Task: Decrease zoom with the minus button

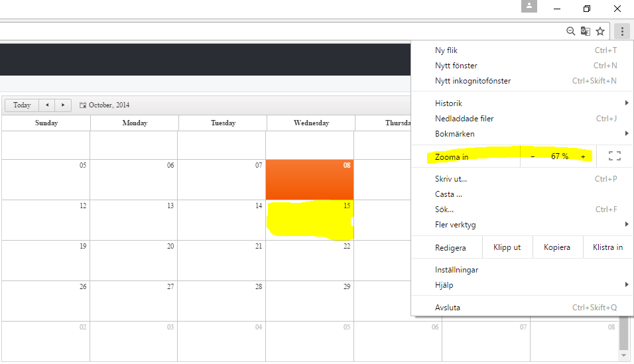Action: click(533, 156)
